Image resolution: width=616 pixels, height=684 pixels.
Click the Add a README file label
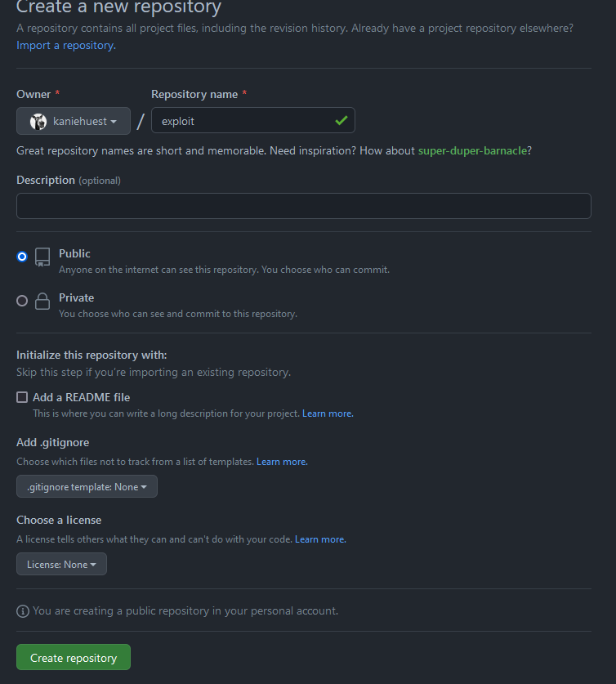pyautogui.click(x=81, y=397)
